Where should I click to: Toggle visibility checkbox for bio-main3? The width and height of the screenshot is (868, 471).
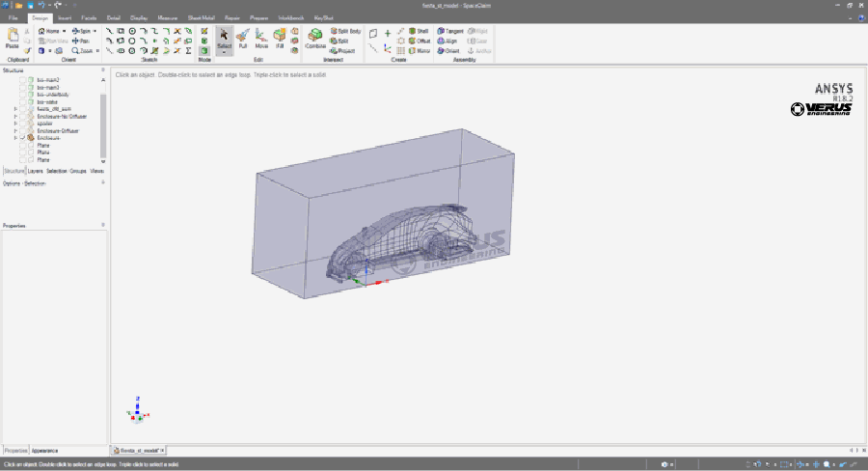[23, 87]
